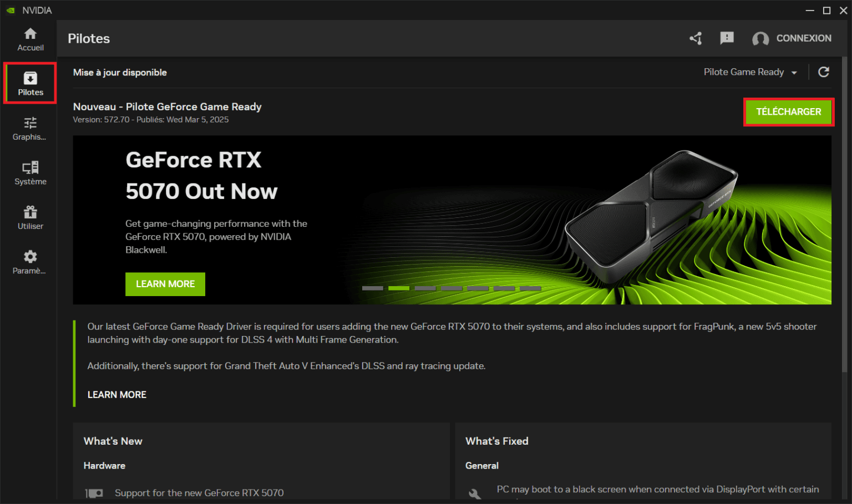This screenshot has width=852, height=504.
Task: Refresh the driver update check
Action: click(824, 72)
